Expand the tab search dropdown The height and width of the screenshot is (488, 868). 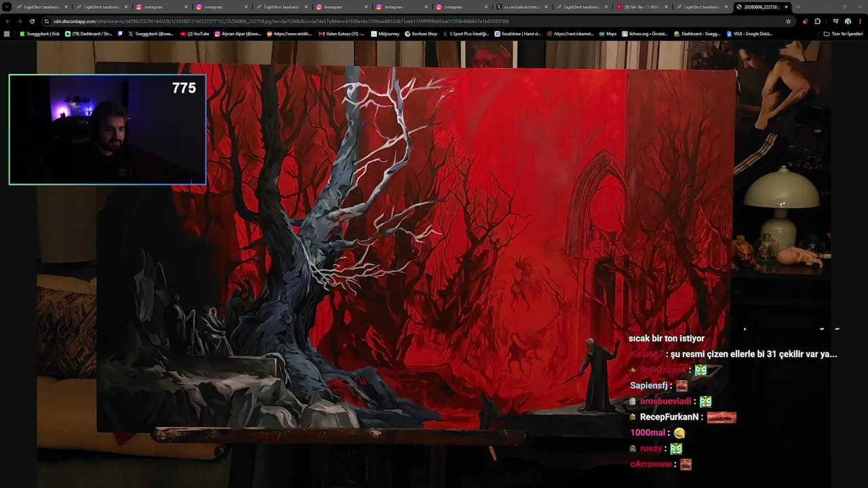point(7,7)
